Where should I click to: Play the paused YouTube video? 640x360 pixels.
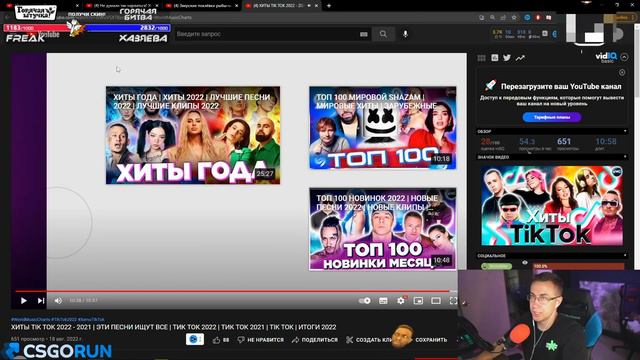[24, 301]
